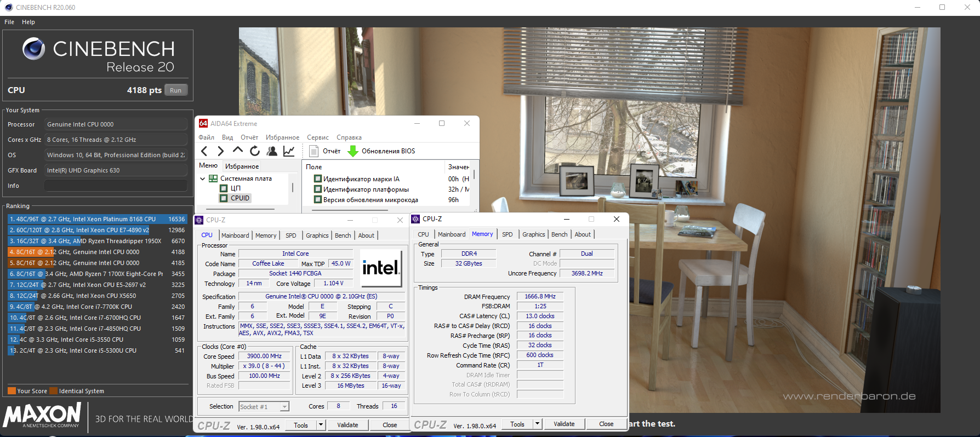The image size is (980, 437).
Task: Open Tools dropdown arrow in CPU-Z Memory window
Action: point(538,424)
